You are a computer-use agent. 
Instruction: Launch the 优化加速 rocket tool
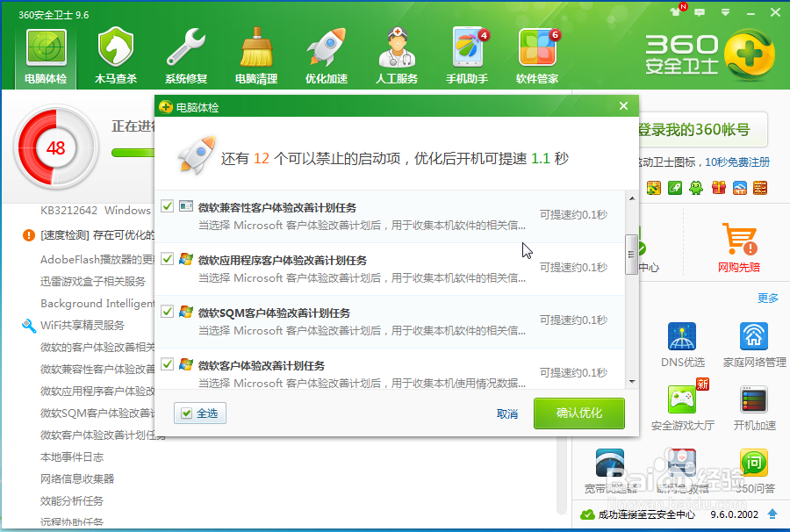point(327,56)
